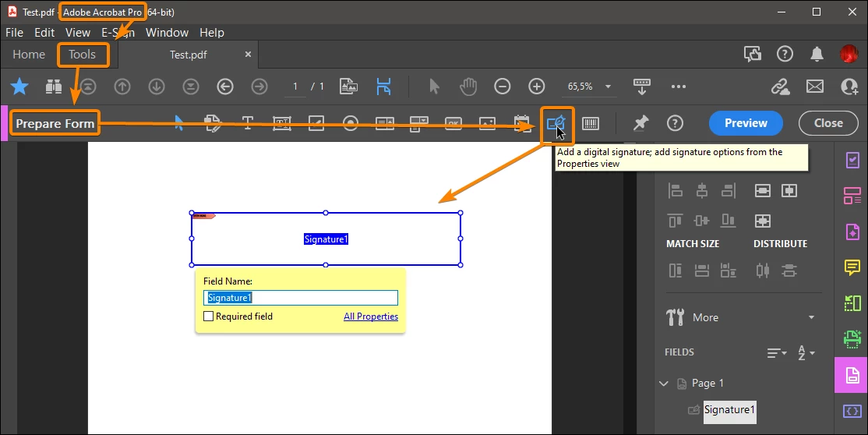Click the Signature1 field on page

coord(326,239)
